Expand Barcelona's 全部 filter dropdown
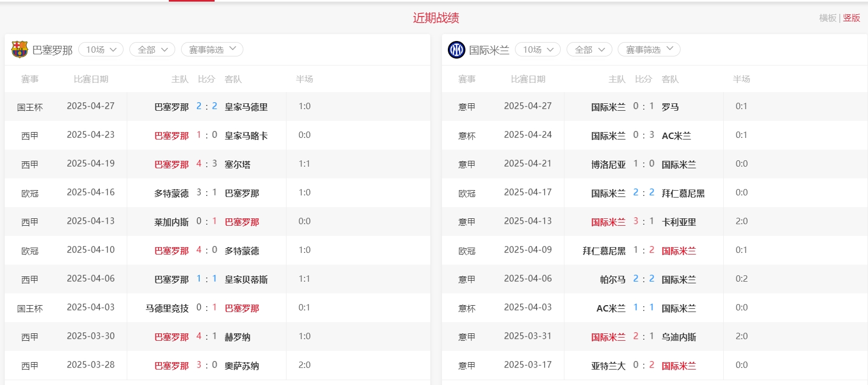This screenshot has height=385, width=868. click(x=152, y=50)
